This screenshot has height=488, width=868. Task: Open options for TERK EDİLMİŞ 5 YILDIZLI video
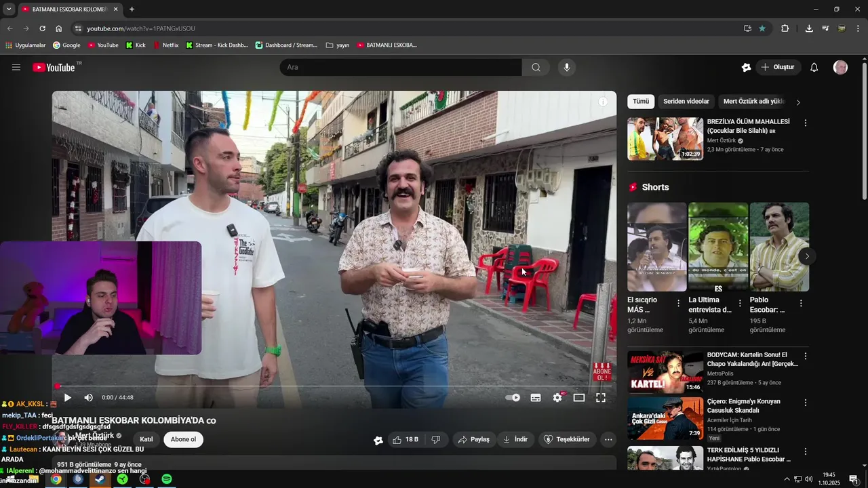click(806, 451)
